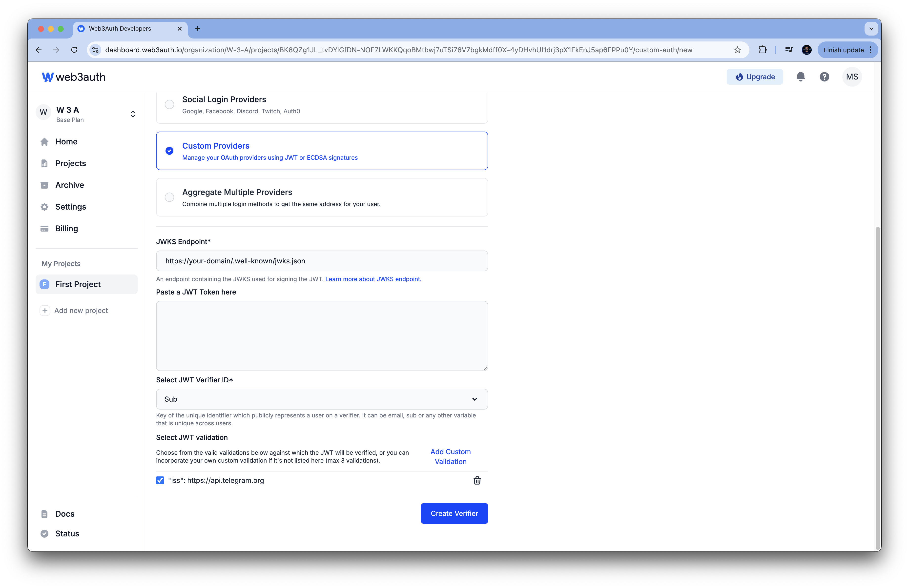Select the Social Login Providers radio
Screen dimensions: 909x588
(x=169, y=105)
